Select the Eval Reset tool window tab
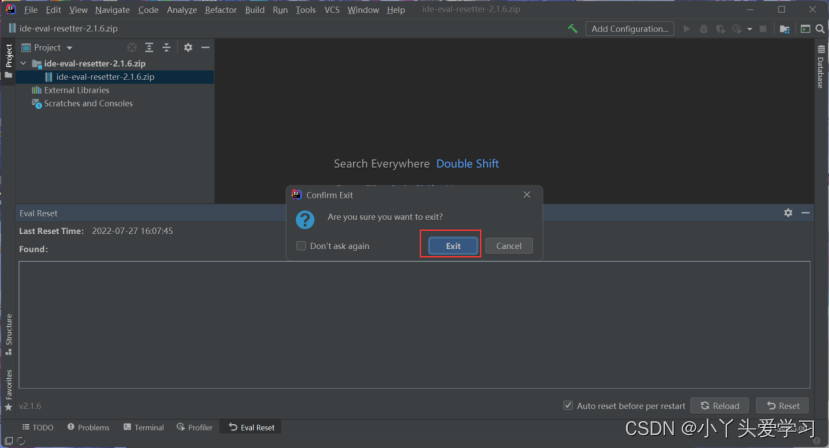This screenshot has height=448, width=830. 251,427
